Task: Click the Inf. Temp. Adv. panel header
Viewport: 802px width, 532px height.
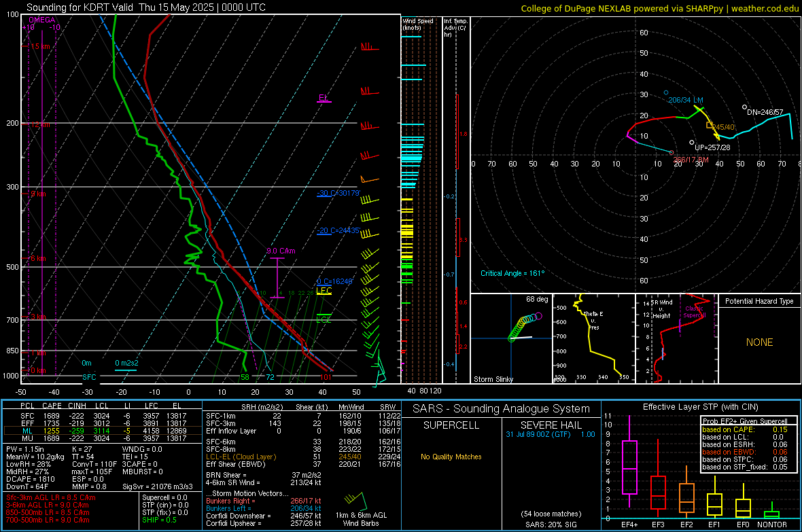Action: coord(455,28)
